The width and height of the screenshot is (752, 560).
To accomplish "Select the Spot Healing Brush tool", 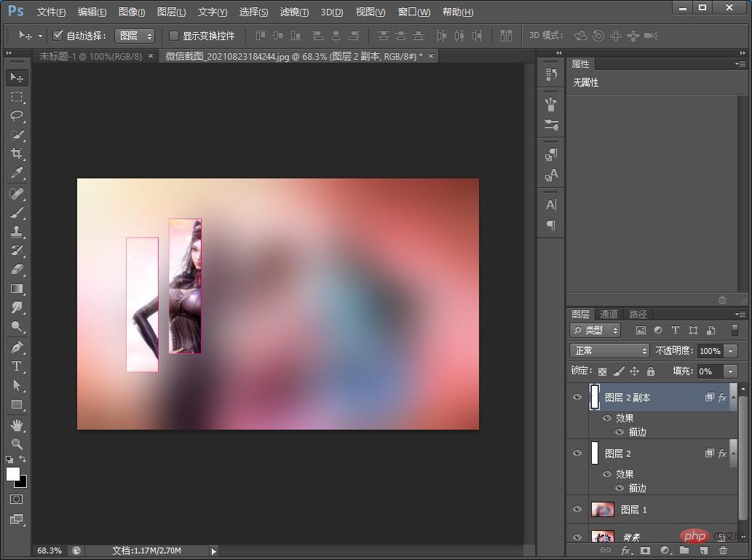I will click(x=17, y=194).
